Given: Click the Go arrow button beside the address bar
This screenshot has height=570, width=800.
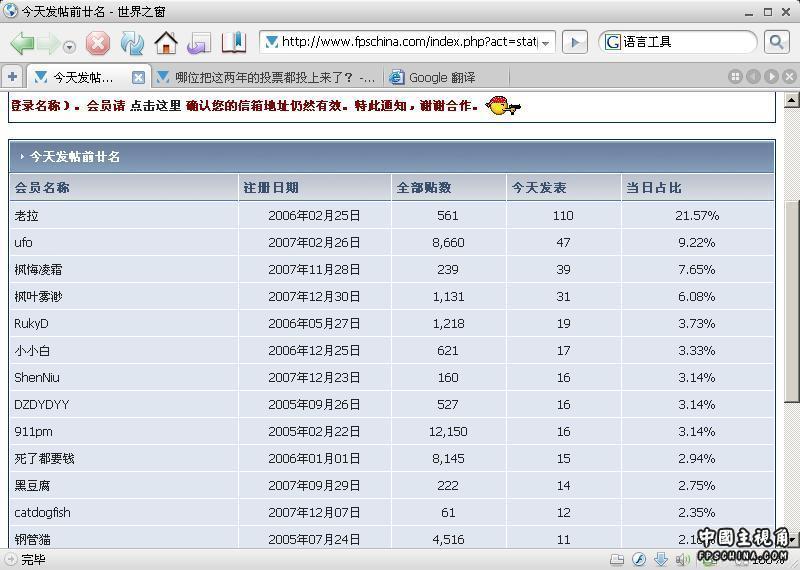Looking at the screenshot, I should (575, 42).
